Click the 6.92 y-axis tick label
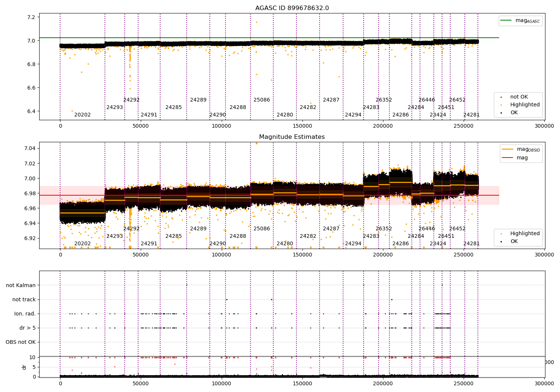560x392 pixels. pyautogui.click(x=30, y=238)
